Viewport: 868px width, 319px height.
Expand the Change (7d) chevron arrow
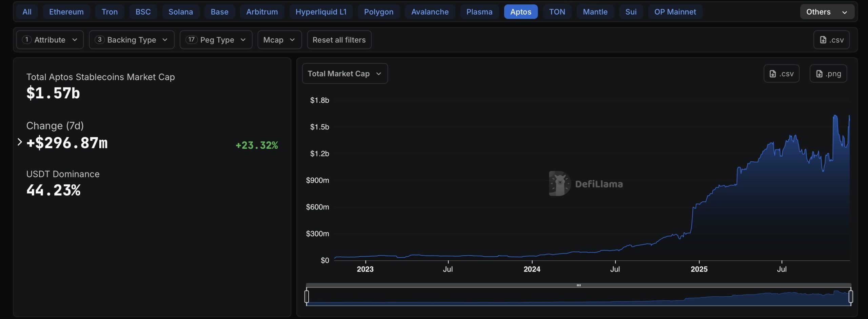click(20, 142)
